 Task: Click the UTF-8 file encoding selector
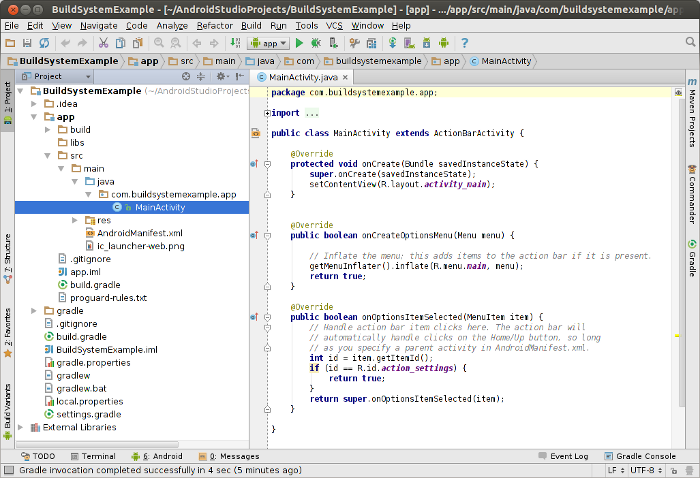[x=644, y=469]
